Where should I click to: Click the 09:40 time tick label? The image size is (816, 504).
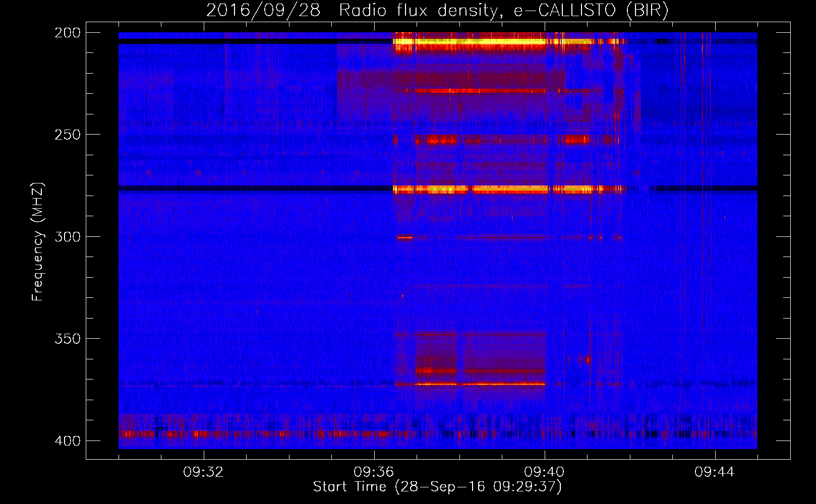[x=545, y=472]
